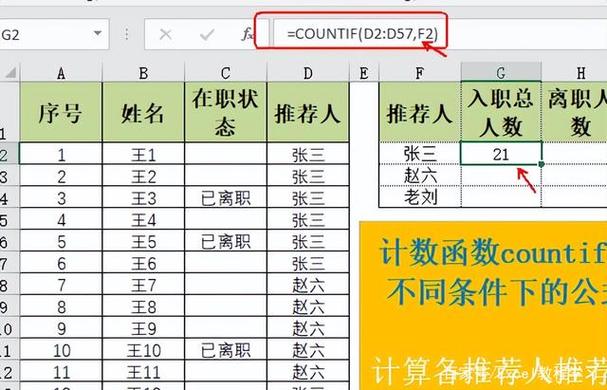Click header cell 姓名
Screen dimensions: 607x390
pyautogui.click(x=143, y=112)
